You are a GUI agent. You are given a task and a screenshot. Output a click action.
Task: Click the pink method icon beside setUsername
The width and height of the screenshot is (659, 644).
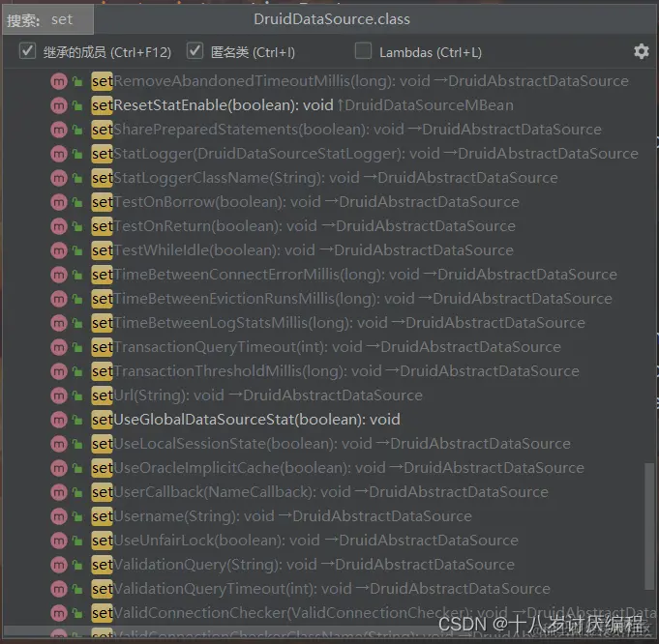[x=59, y=516]
